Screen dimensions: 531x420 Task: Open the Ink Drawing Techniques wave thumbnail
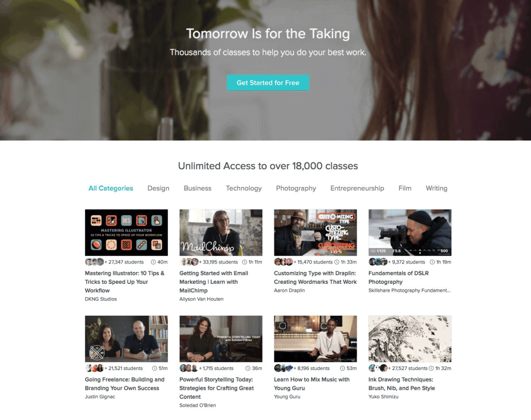tap(410, 339)
